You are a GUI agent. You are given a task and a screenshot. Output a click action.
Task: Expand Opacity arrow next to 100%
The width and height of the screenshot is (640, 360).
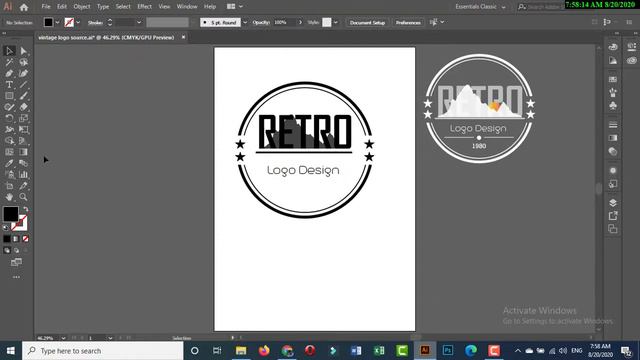point(300,22)
